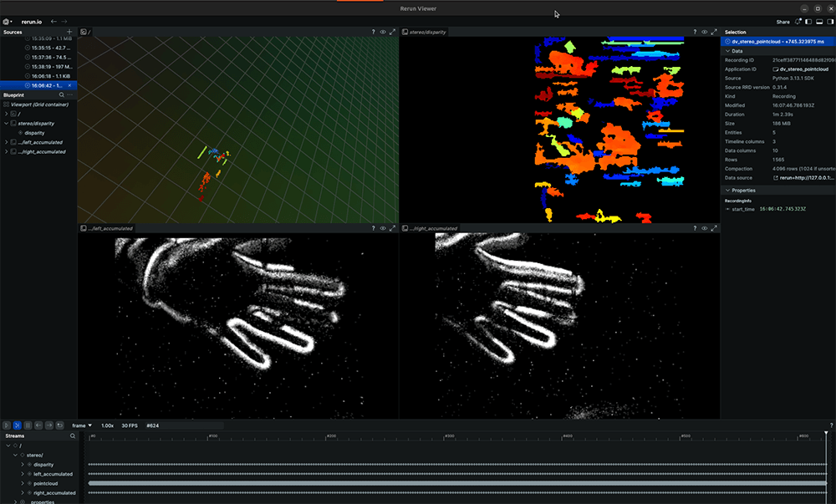This screenshot has width=836, height=504.
Task: Pause the timeline playback
Action: point(28,425)
